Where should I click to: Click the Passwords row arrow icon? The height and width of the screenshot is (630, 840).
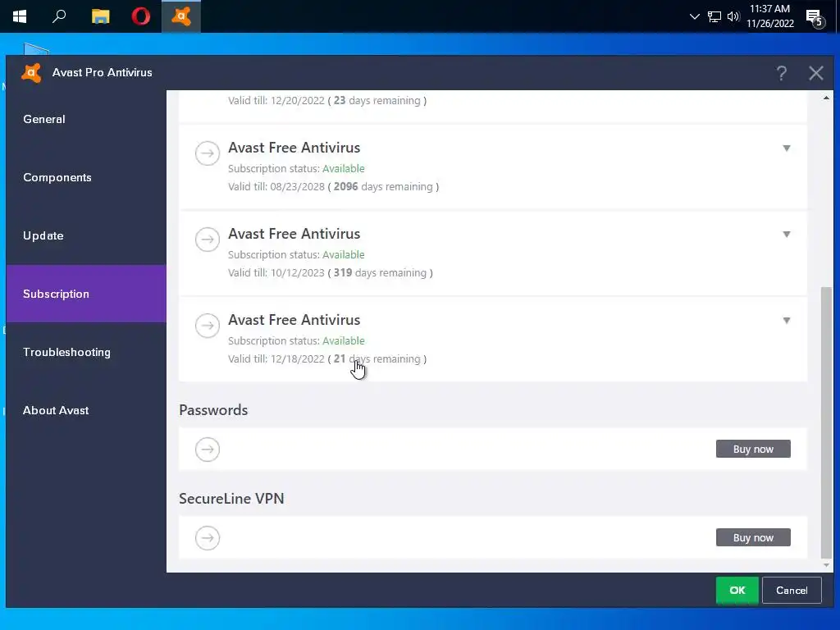coord(208,450)
